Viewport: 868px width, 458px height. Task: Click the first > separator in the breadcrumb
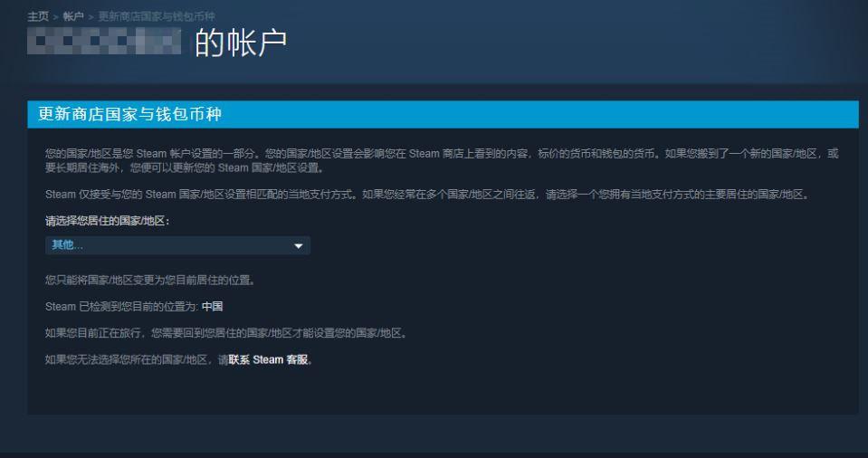click(55, 17)
